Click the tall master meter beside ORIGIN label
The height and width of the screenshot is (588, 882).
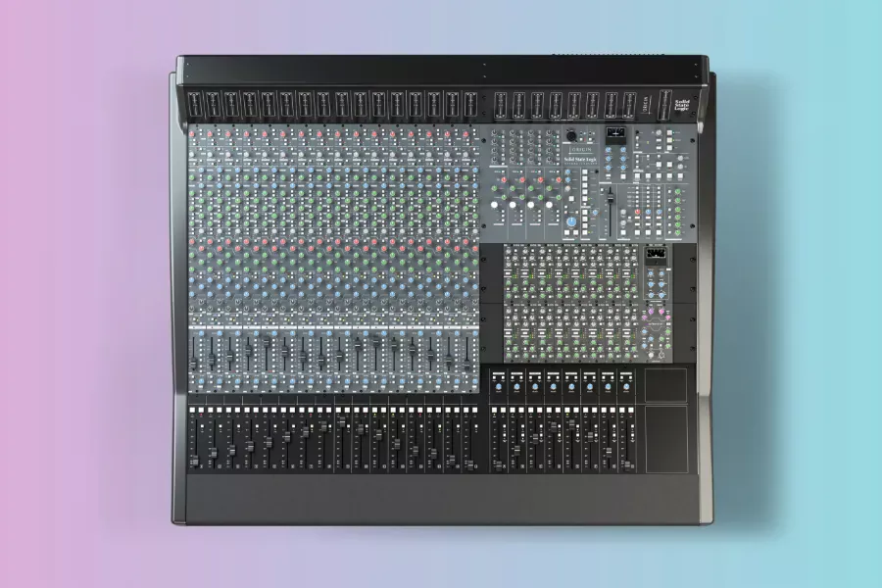point(664,105)
